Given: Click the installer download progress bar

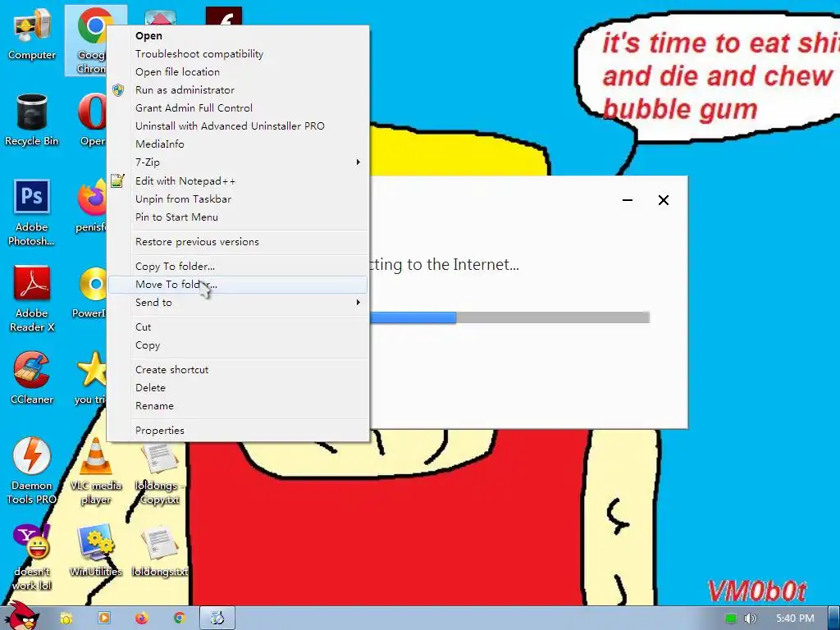Looking at the screenshot, I should [509, 317].
